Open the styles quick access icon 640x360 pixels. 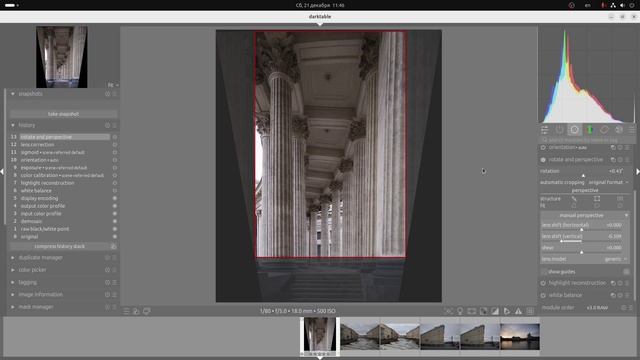[x=136, y=311]
